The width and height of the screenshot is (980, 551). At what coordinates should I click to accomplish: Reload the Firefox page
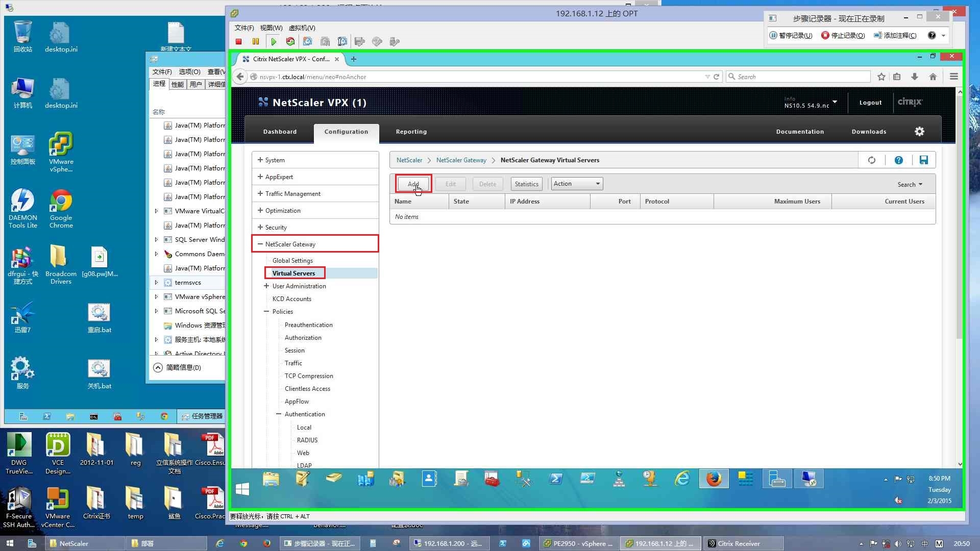click(717, 77)
